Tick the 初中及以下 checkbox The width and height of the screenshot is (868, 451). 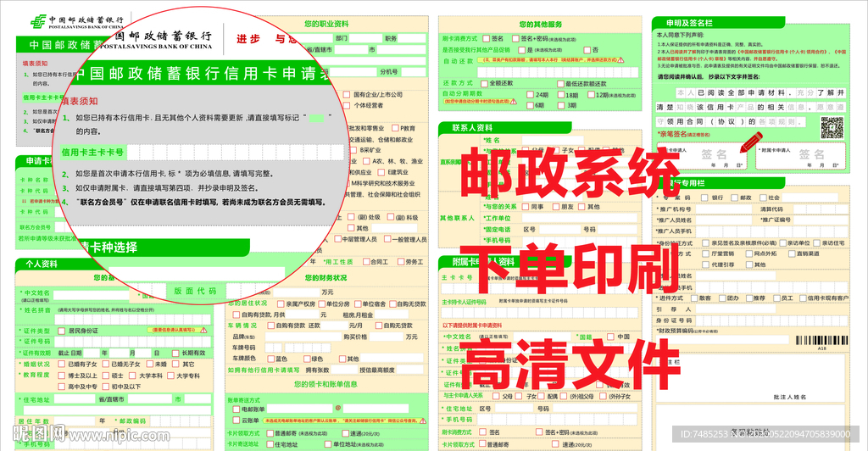[104, 387]
